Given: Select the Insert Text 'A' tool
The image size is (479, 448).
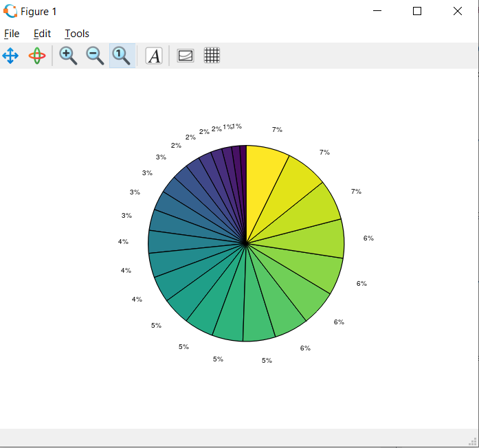Looking at the screenshot, I should click(154, 56).
